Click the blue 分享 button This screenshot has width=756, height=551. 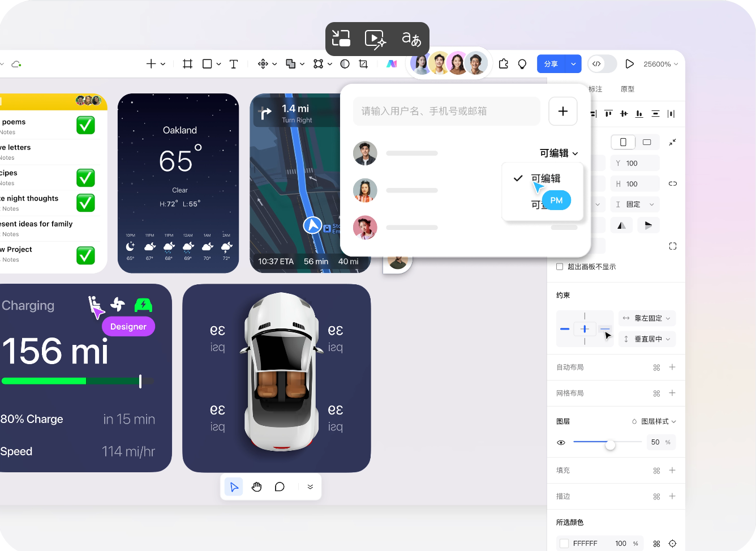tap(551, 64)
